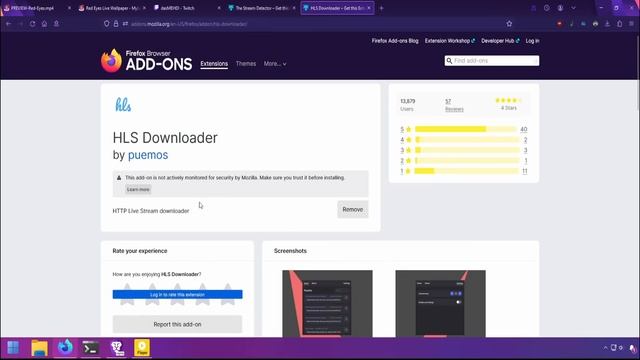This screenshot has width=640, height=360.
Task: Click the Remove extension button
Action: (353, 209)
